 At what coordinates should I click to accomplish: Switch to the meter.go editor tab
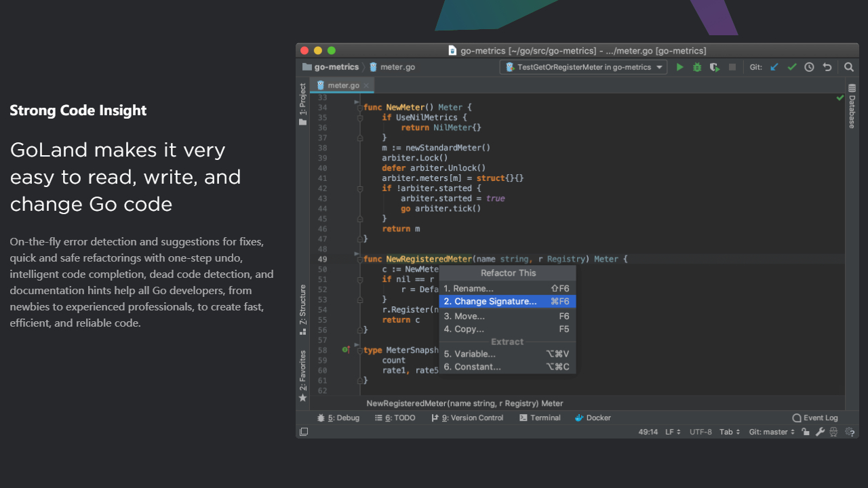pyautogui.click(x=343, y=85)
